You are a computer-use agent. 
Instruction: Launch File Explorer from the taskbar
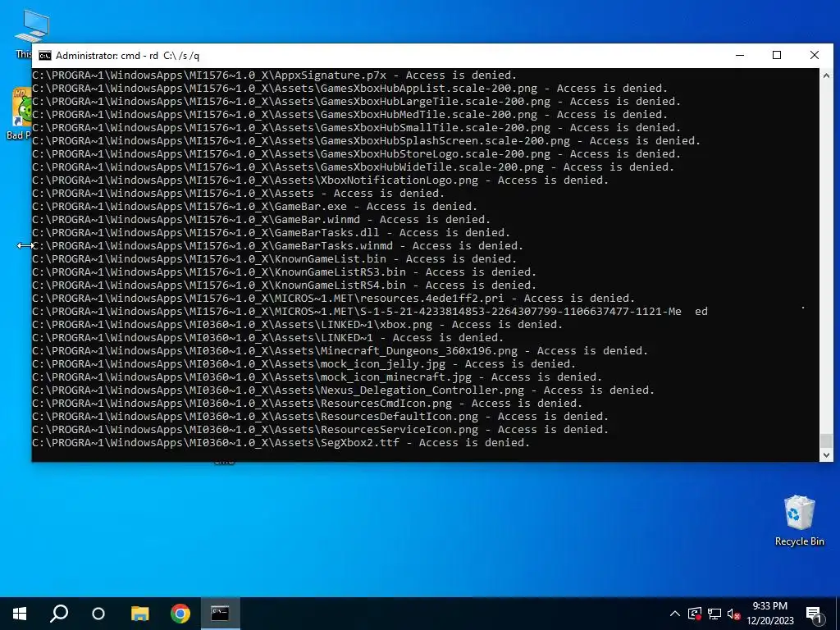tap(139, 614)
